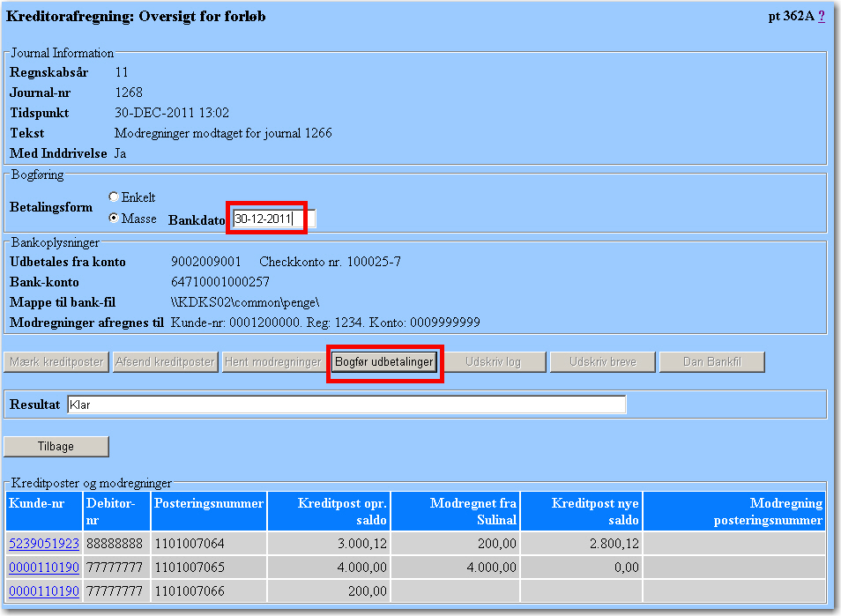This screenshot has width=841, height=616.
Task: Click posting number 1101007066 cell
Action: (209, 591)
